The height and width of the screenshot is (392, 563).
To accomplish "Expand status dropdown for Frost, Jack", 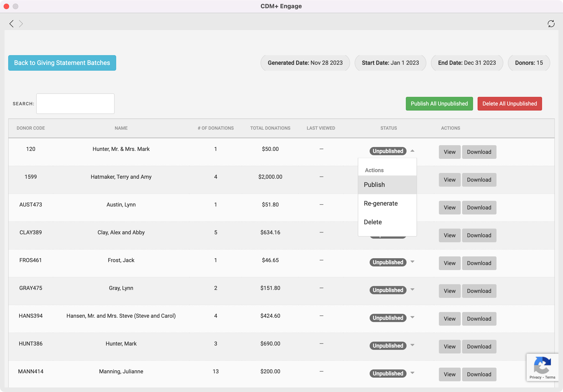I will click(x=412, y=262).
